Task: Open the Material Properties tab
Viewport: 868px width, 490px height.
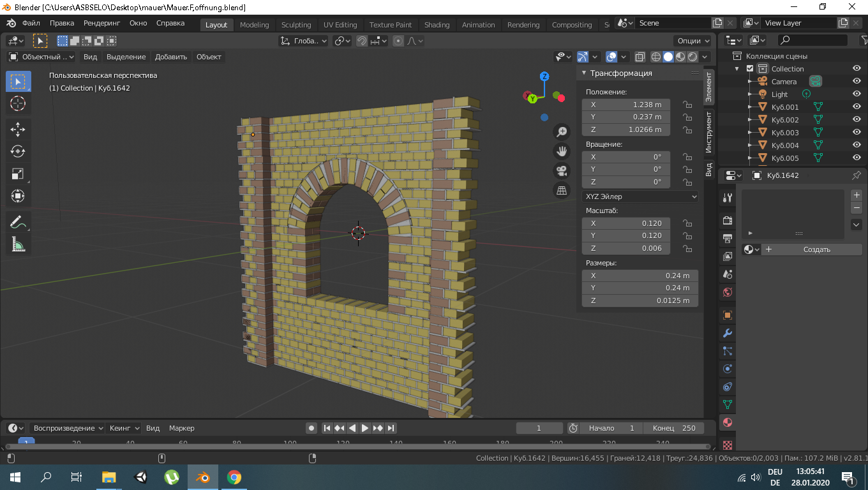Action: point(726,422)
